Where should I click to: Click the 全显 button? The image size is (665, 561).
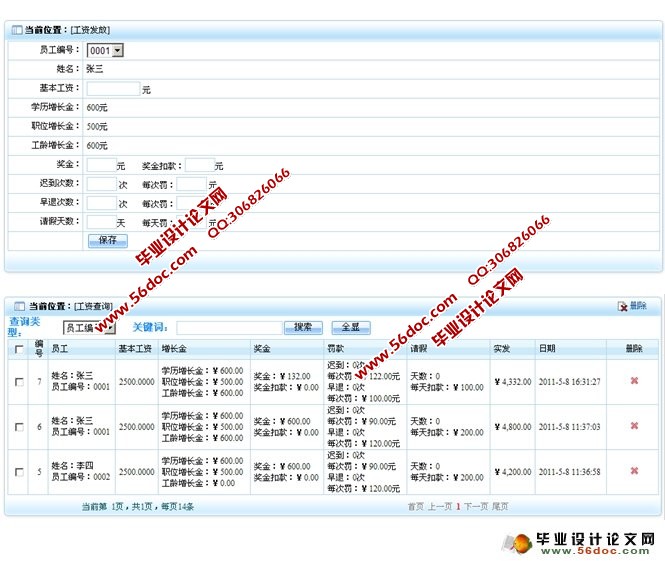coord(351,327)
